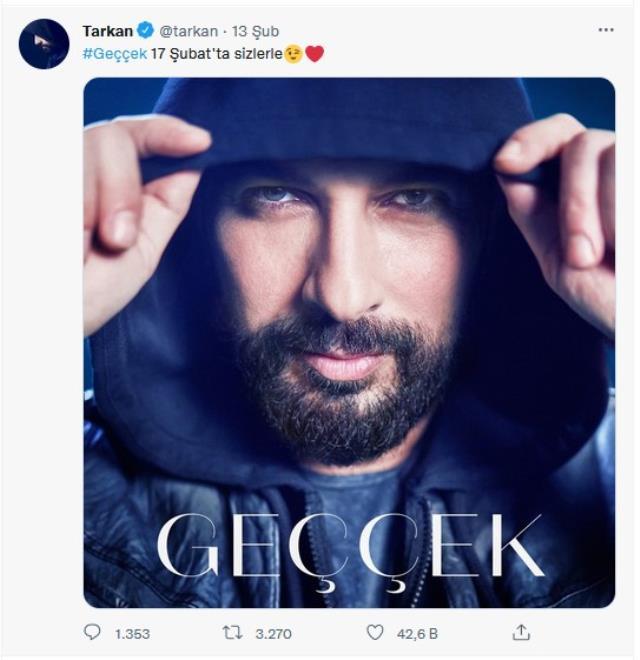
Task: Click the winking face emoji
Action: tap(293, 54)
